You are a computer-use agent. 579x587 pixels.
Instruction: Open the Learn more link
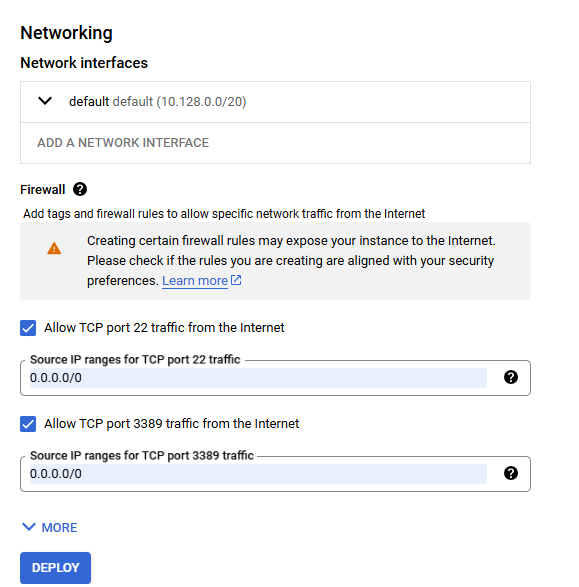(x=195, y=281)
